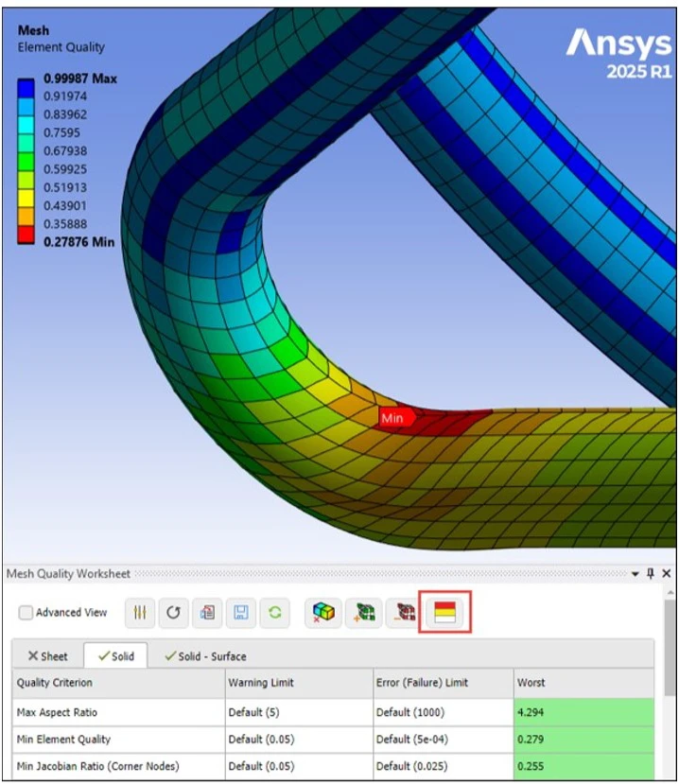Select Min Jacobian Ratio (Corner Nodes) row
The width and height of the screenshot is (679, 784).
point(98,766)
